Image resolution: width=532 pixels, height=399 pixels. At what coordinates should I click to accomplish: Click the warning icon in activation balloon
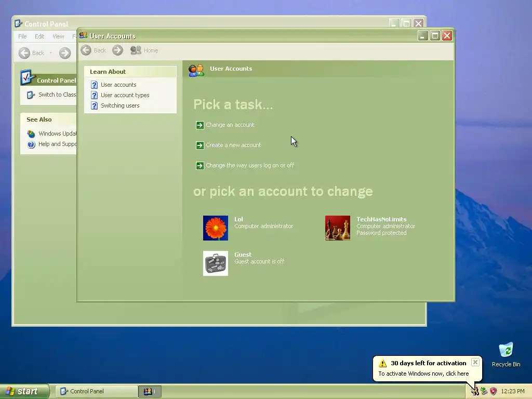pyautogui.click(x=383, y=363)
